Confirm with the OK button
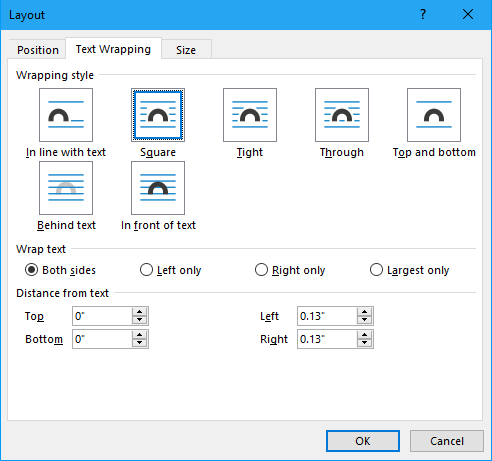This screenshot has width=492, height=461. pyautogui.click(x=363, y=441)
